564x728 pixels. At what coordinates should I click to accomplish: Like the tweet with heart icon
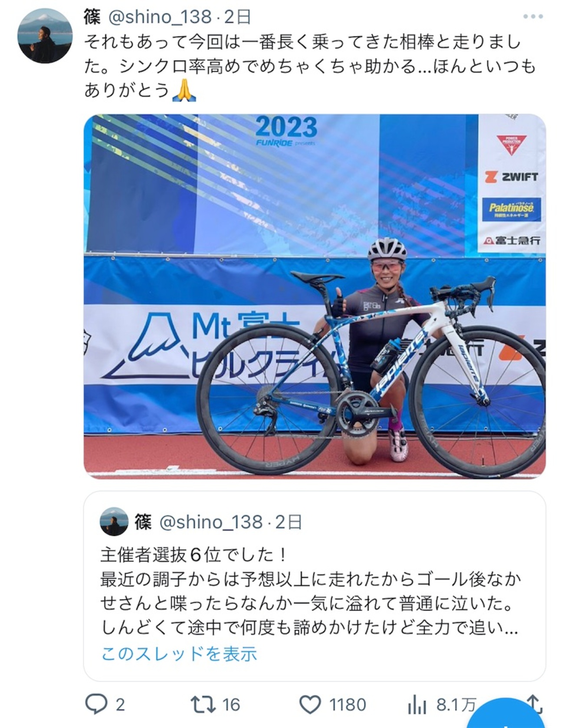(311, 705)
